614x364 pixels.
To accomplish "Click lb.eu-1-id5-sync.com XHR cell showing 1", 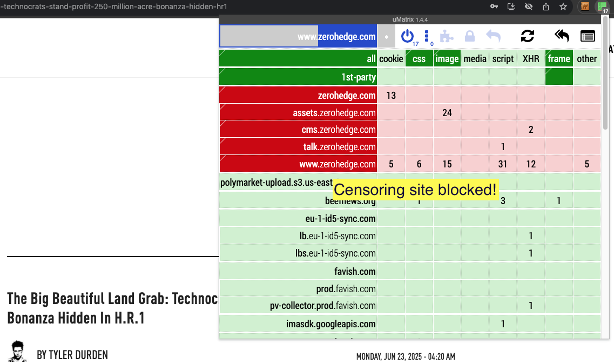I will click(x=531, y=236).
